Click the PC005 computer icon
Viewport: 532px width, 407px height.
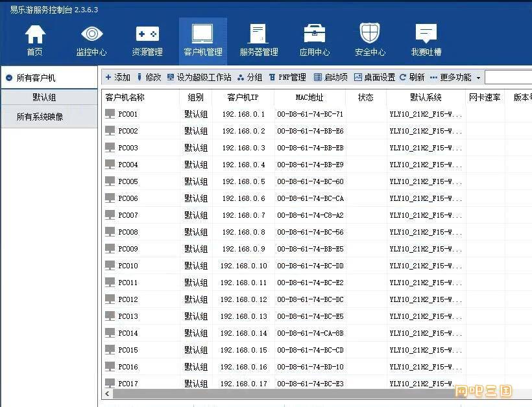click(x=110, y=181)
